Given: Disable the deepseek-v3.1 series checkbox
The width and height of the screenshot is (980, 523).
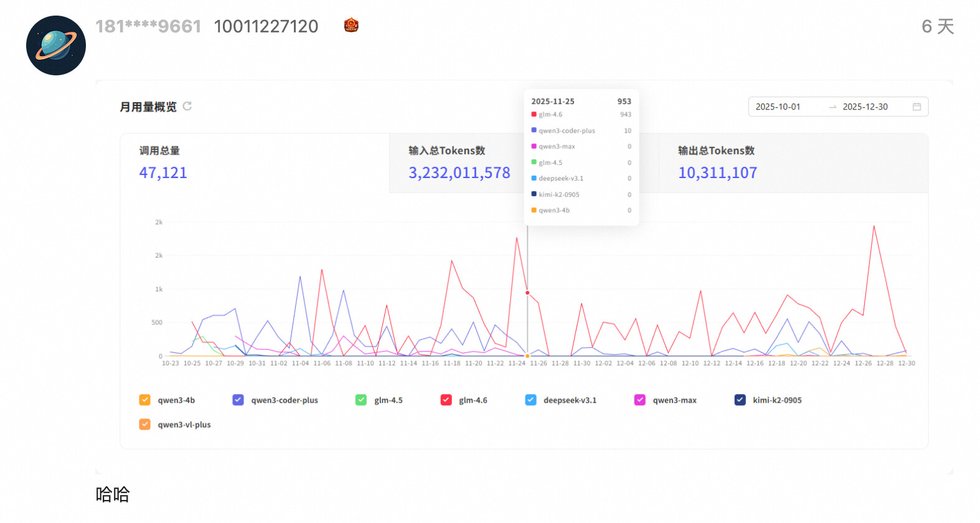Looking at the screenshot, I should coord(530,400).
